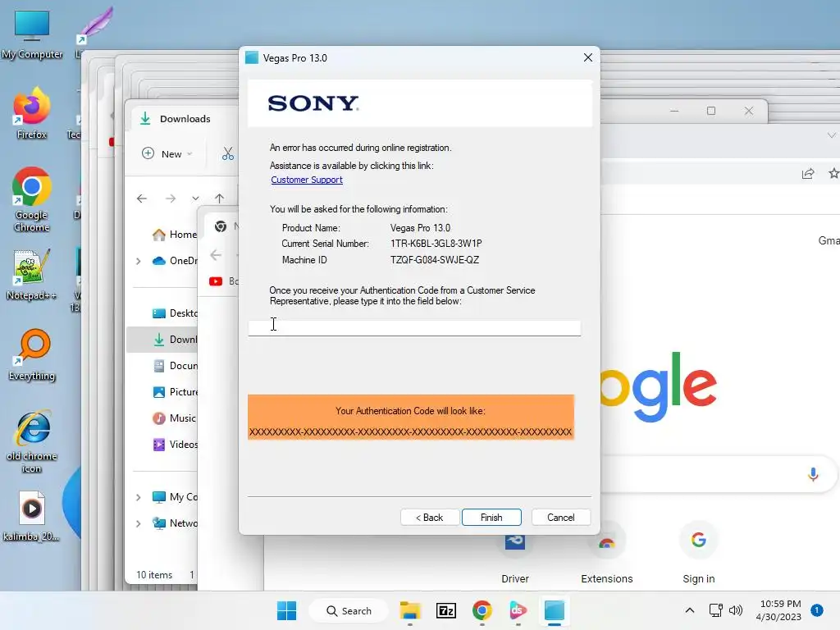840x630 pixels.
Task: Click Chrome back arrow in small window
Action: tap(216, 255)
